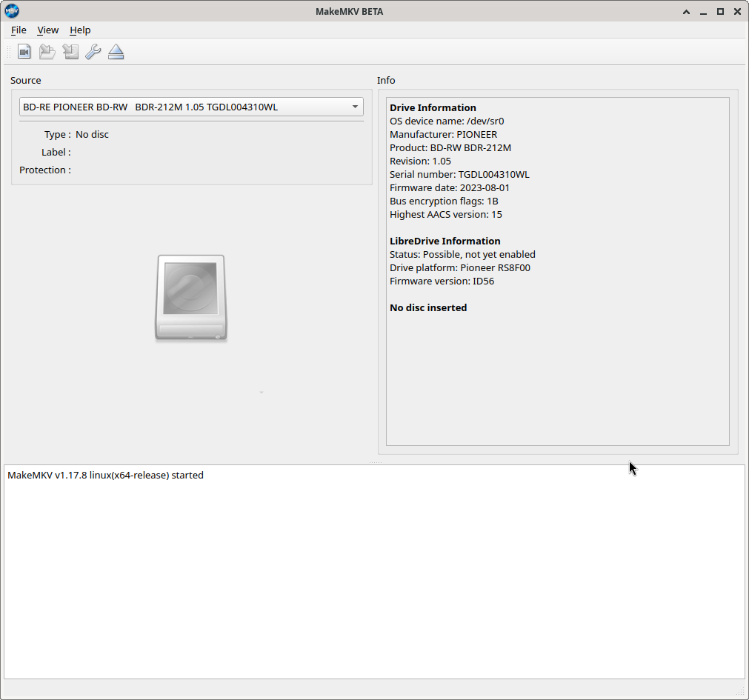Click 'Status: Possible, not yet enabled' line
This screenshot has height=700, width=749.
pos(462,255)
